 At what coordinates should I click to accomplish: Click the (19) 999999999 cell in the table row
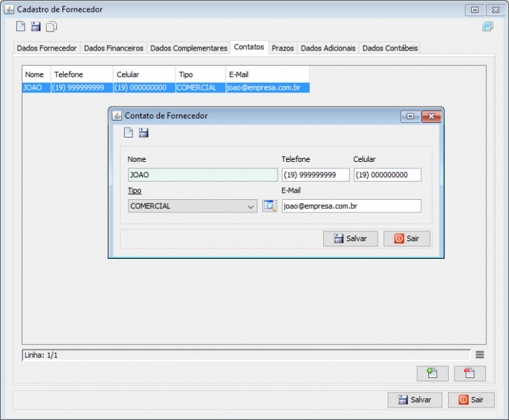tap(82, 88)
